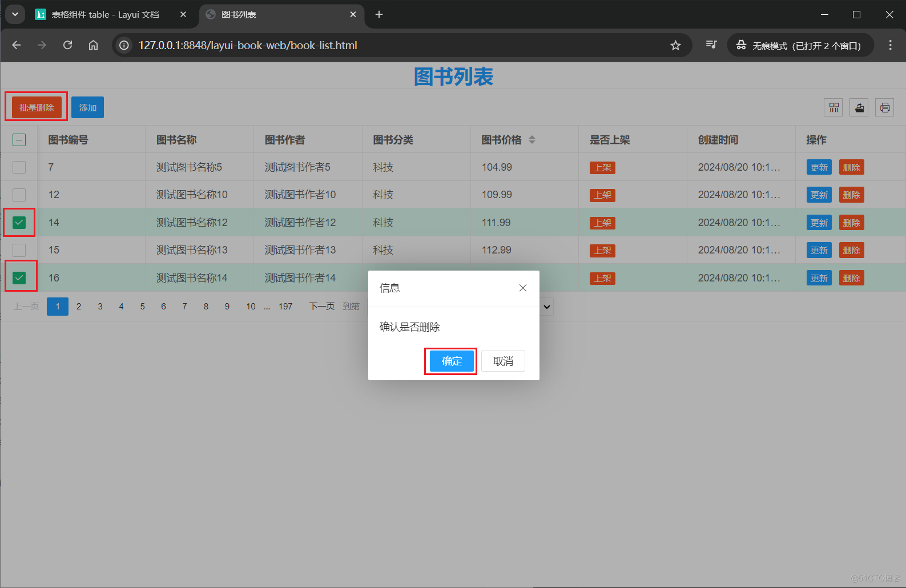Open the browser three-dot menu
Image resolution: width=906 pixels, height=588 pixels.
890,45
